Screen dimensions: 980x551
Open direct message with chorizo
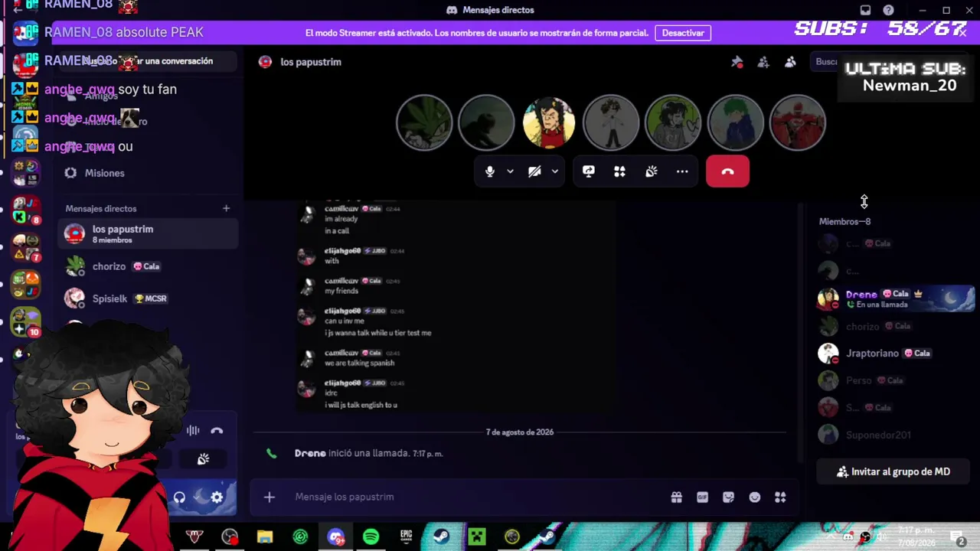pyautogui.click(x=148, y=266)
